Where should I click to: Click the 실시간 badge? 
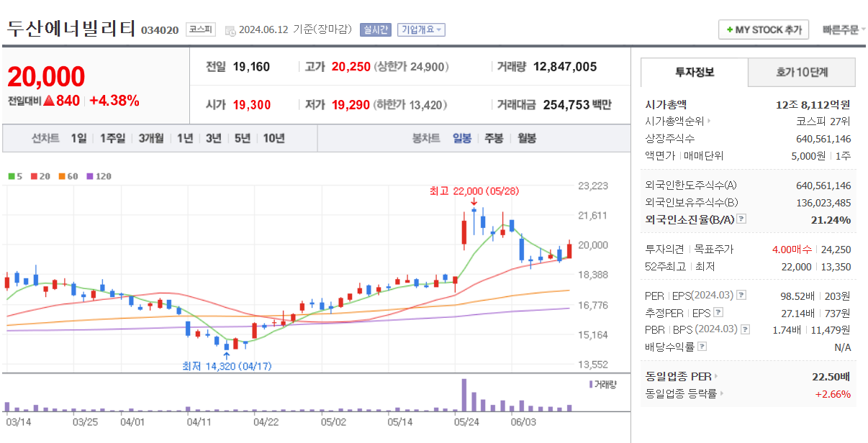tap(375, 29)
